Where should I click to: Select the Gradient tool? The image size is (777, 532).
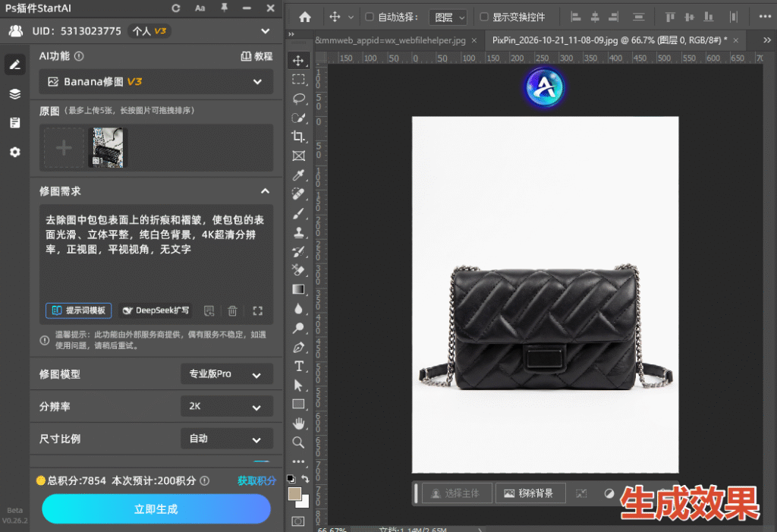(x=298, y=290)
